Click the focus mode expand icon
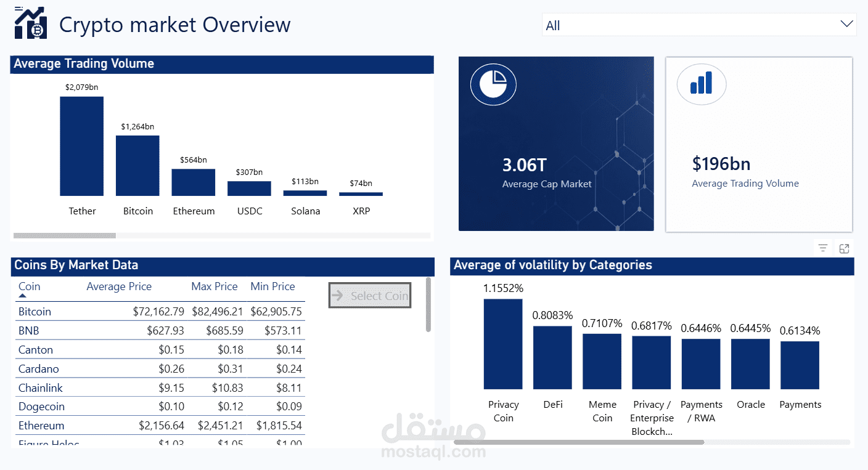Image resolution: width=868 pixels, height=470 pixels. [x=845, y=248]
